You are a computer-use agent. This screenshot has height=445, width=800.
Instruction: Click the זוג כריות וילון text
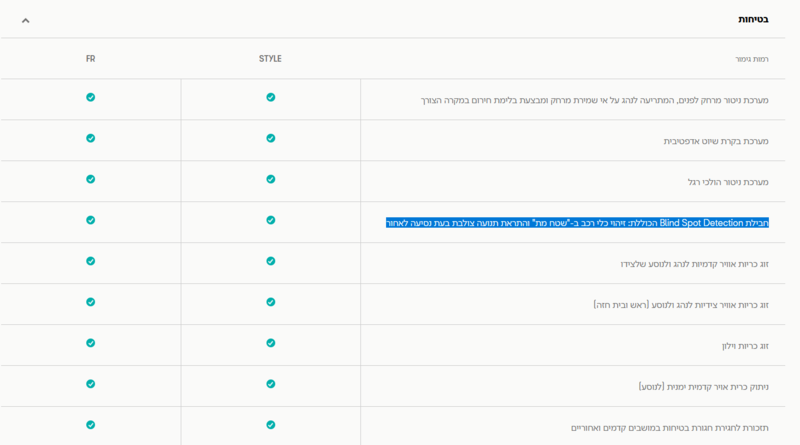coord(745,346)
